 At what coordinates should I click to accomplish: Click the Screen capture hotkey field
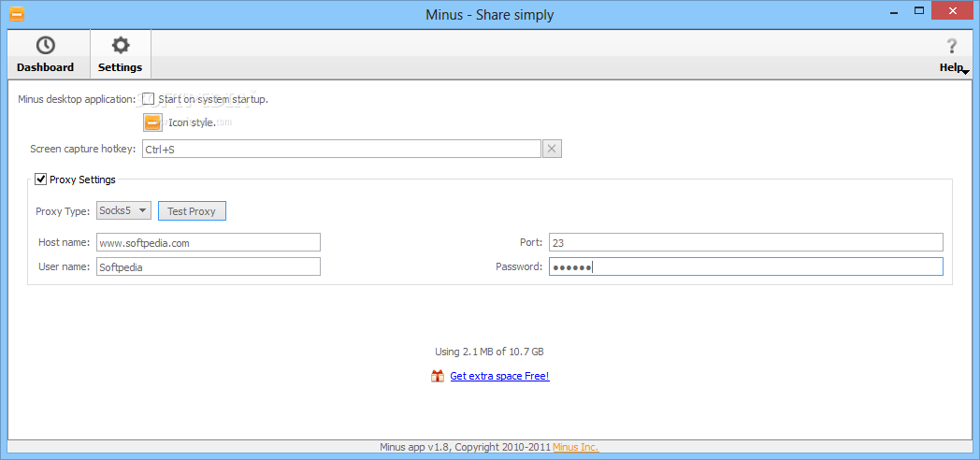(x=341, y=149)
